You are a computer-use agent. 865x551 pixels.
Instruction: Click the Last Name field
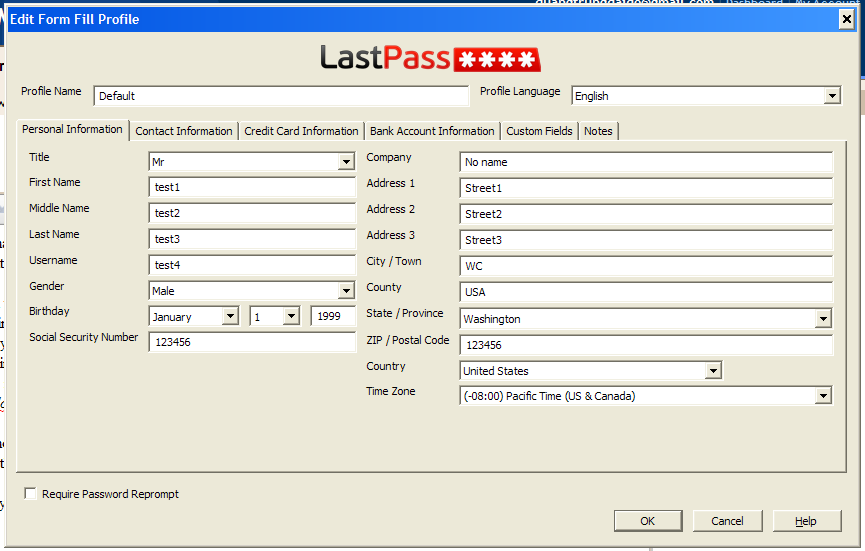[x=252, y=239]
